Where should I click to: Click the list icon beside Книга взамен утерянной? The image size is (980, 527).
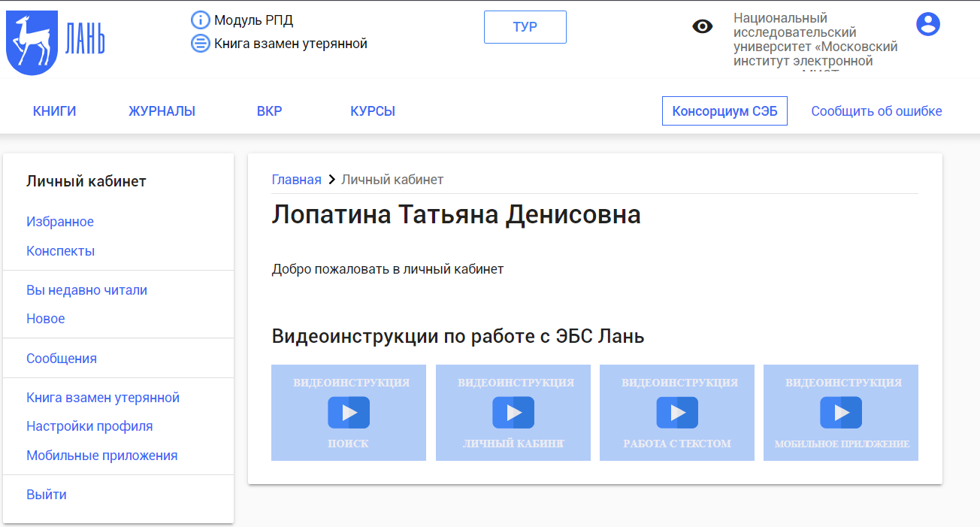[x=200, y=44]
